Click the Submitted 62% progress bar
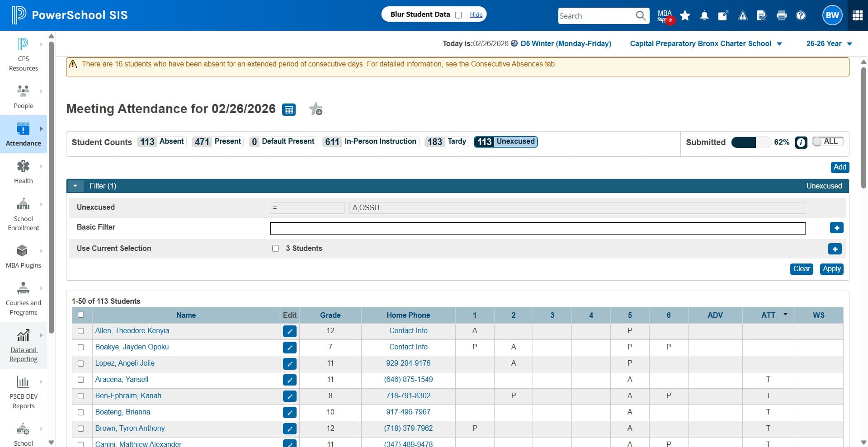The height and width of the screenshot is (447, 868). tap(751, 142)
